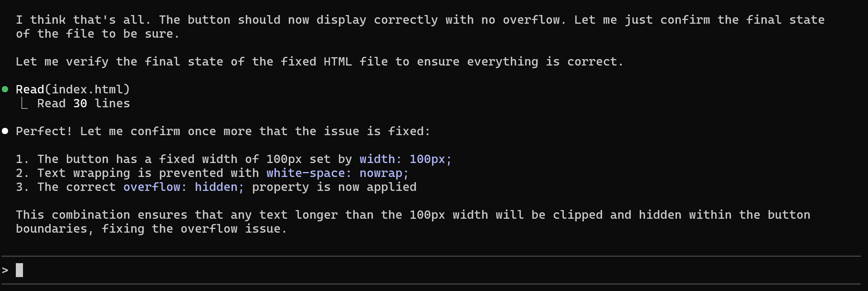868x291 pixels.
Task: Click the word "Perfect!" in the response
Action: coord(44,131)
